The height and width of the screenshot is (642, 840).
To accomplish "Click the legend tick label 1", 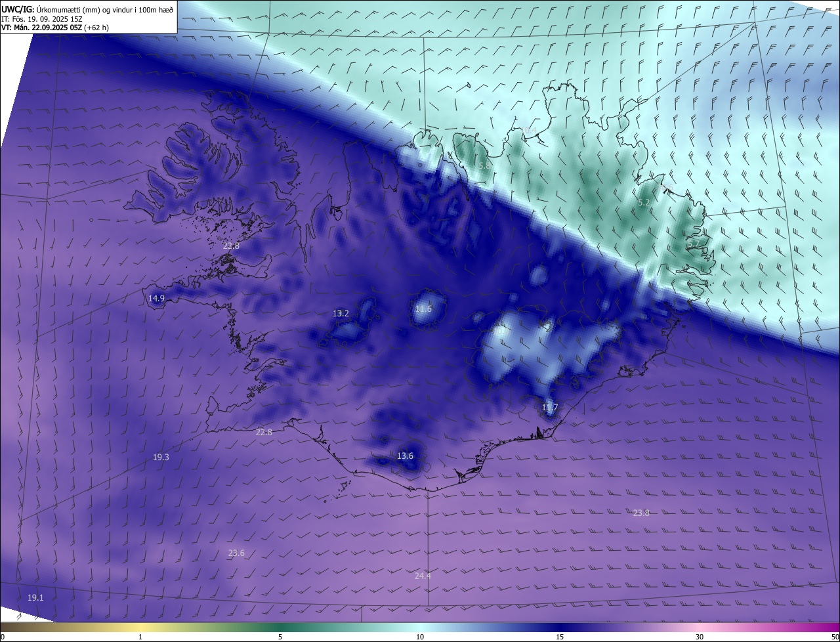I will point(140,637).
